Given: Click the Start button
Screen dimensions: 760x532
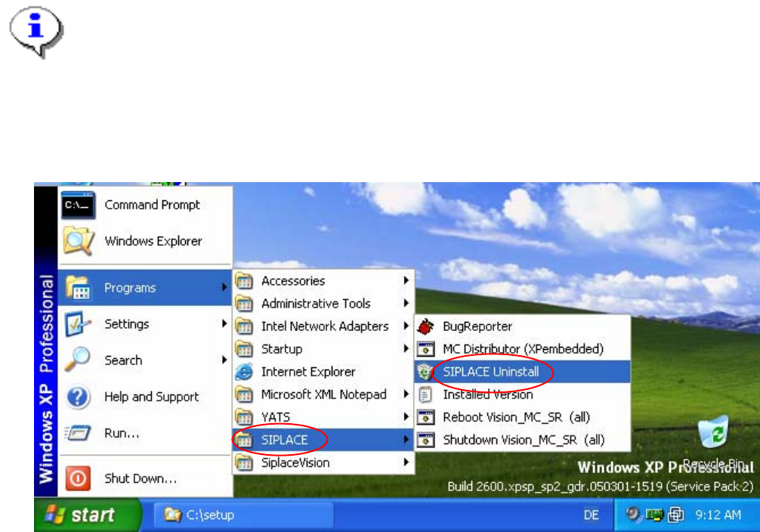Looking at the screenshot, I should point(87,515).
